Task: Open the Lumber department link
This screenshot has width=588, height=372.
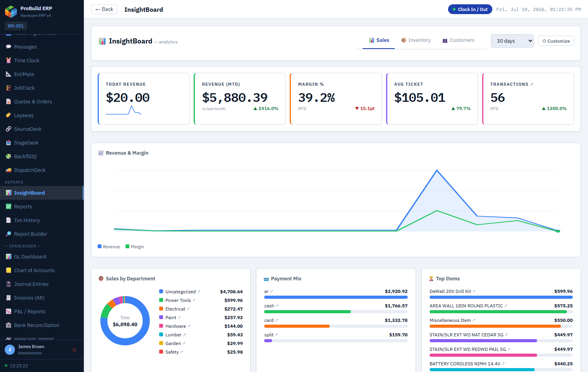Action: click(x=176, y=335)
